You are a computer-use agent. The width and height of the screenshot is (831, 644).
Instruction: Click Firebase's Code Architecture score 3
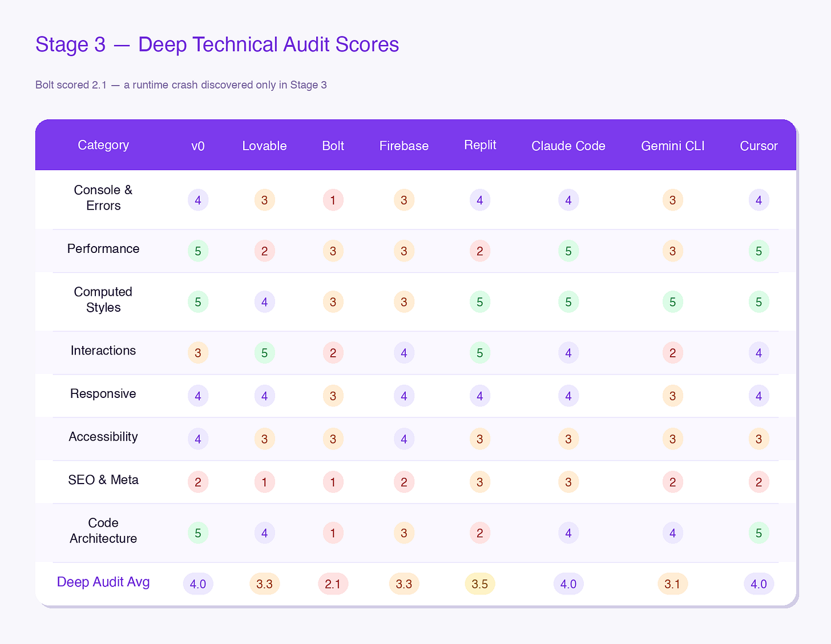404,533
